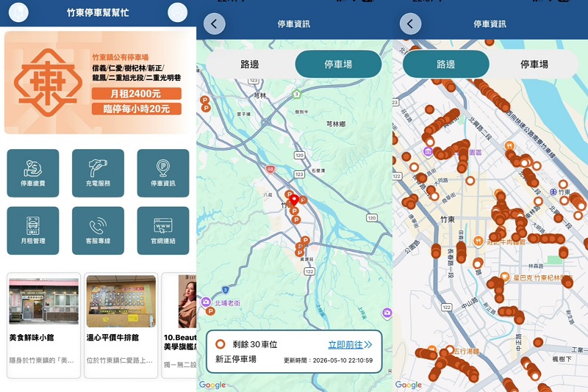The height and width of the screenshot is (392, 588).
Task: Tap the 月租2400元 orange label
Action: [x=137, y=94]
